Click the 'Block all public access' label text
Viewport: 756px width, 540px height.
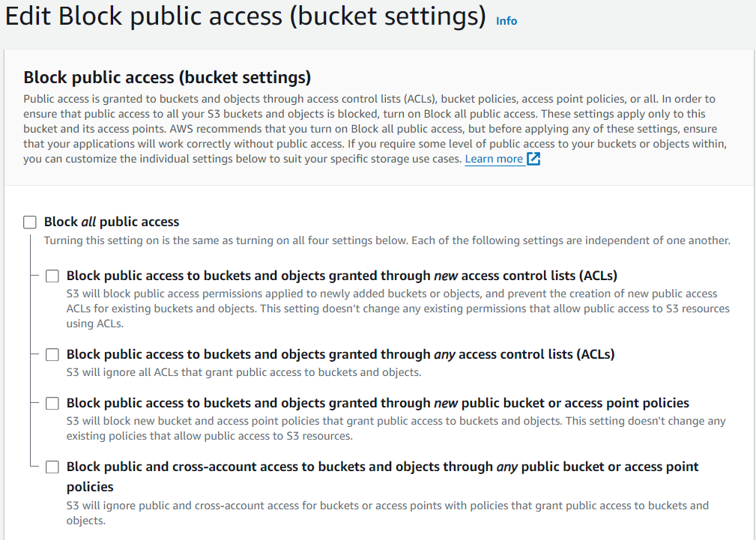pyautogui.click(x=112, y=222)
